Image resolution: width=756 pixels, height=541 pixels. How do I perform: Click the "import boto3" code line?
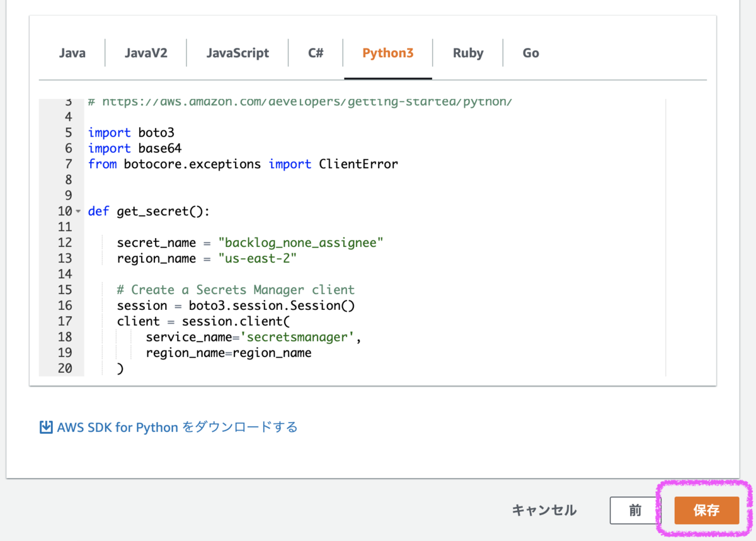click(131, 133)
